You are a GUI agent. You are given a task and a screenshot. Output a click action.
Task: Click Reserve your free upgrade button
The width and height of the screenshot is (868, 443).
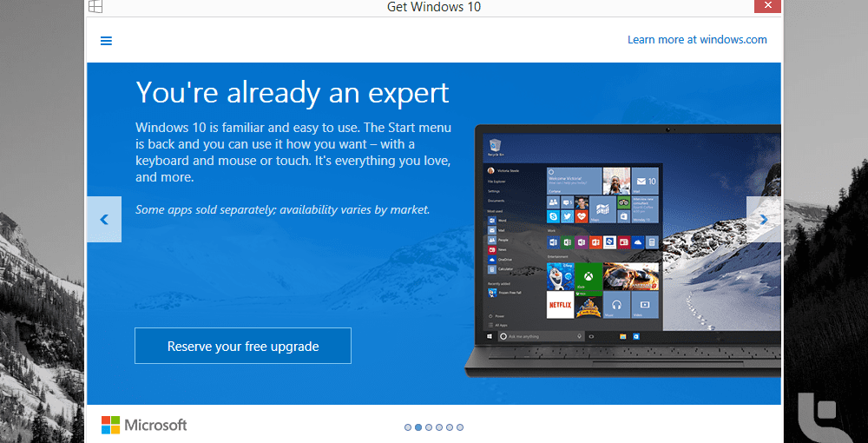pos(243,346)
